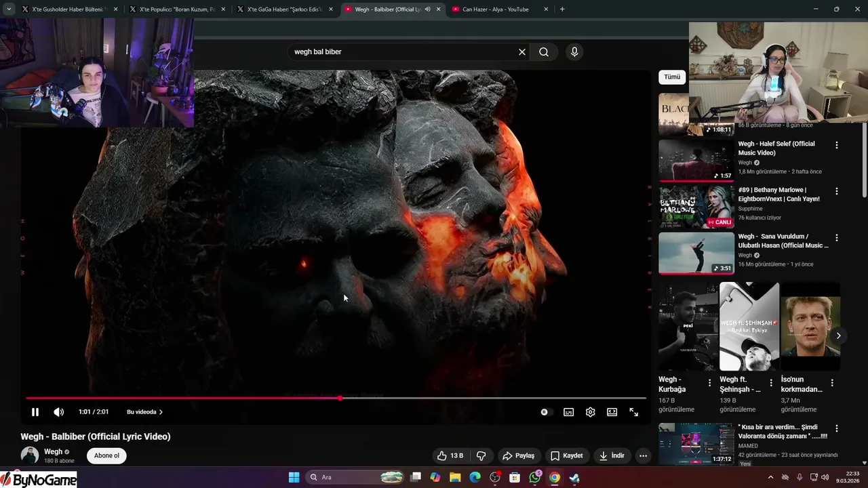Open options for Sana Vuruldum video
Screen dimensions: 868x488
click(837, 238)
